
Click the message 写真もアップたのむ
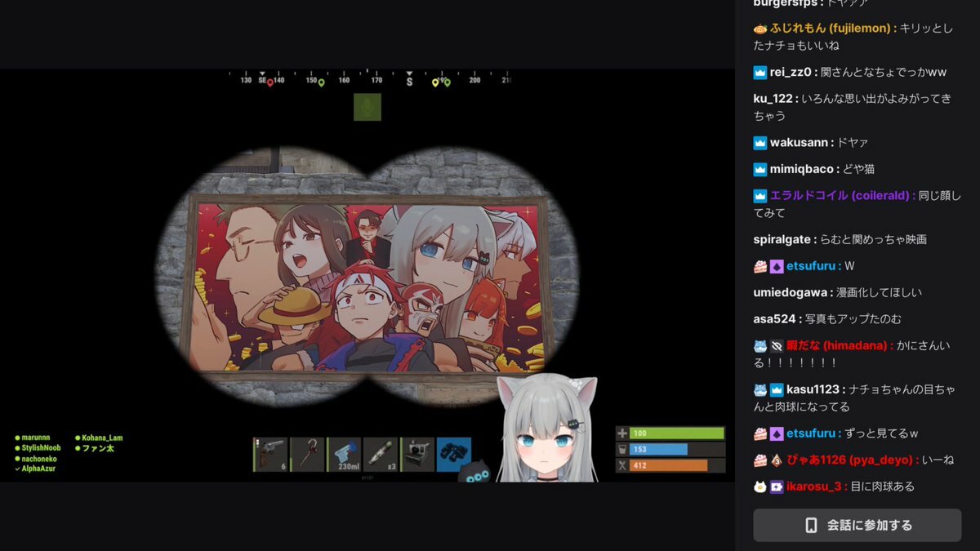[853, 319]
